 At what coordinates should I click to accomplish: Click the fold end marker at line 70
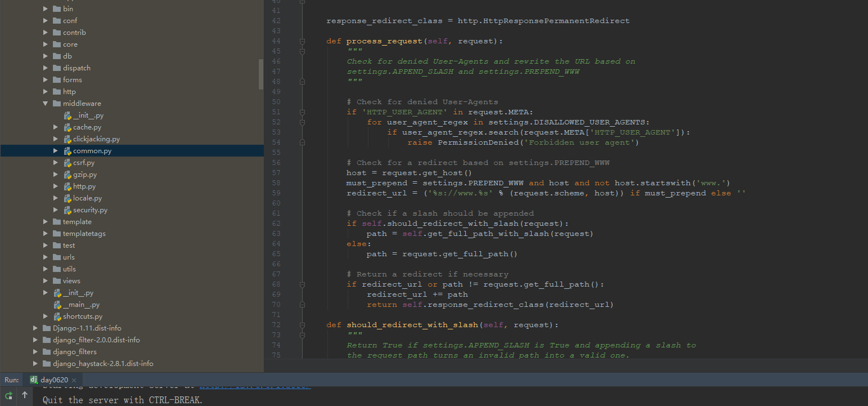(x=302, y=305)
